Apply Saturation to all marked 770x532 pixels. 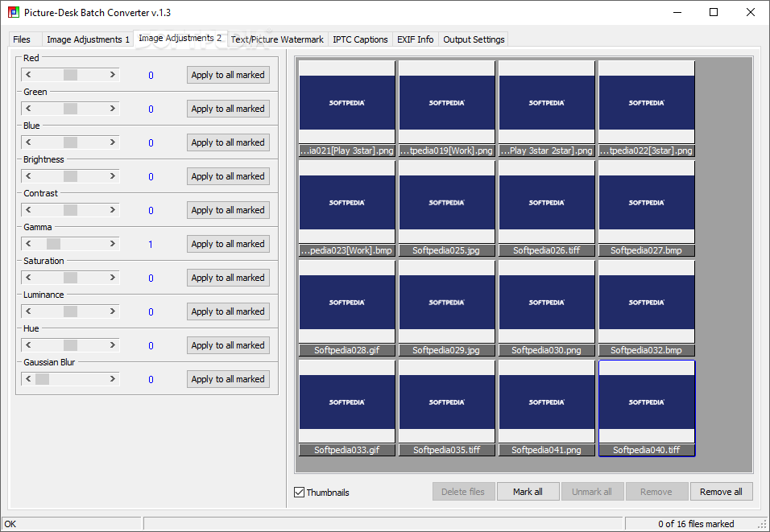(228, 278)
